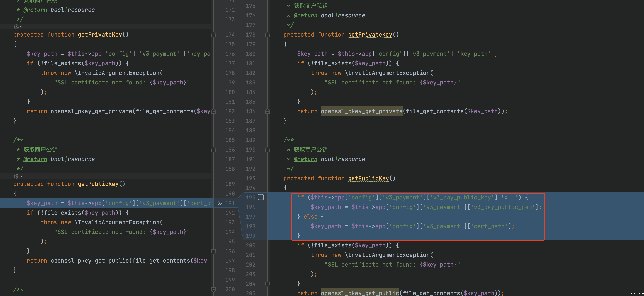
Task: Open dropdown chevron above getPrivateKey function
Action: pos(21,27)
